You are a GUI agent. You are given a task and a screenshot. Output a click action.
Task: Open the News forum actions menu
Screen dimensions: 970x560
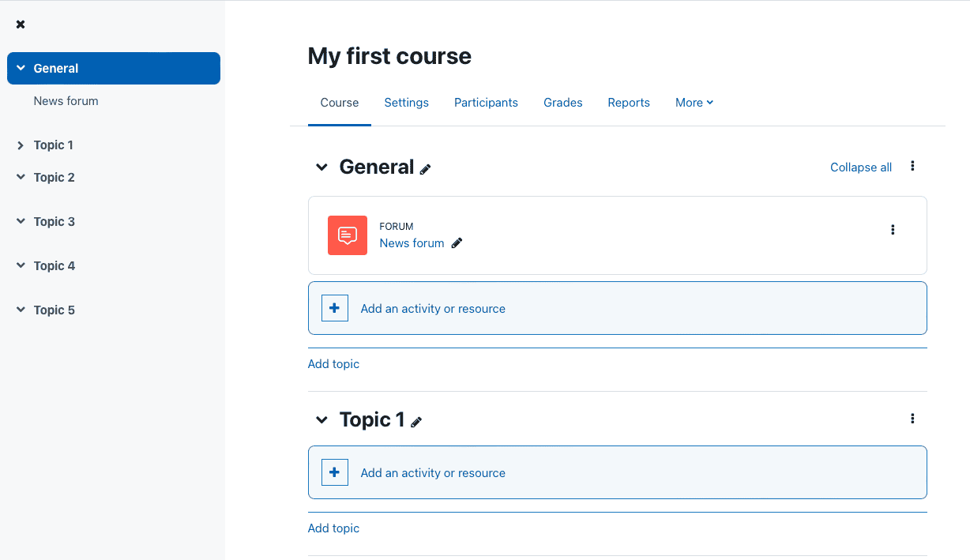coord(893,230)
